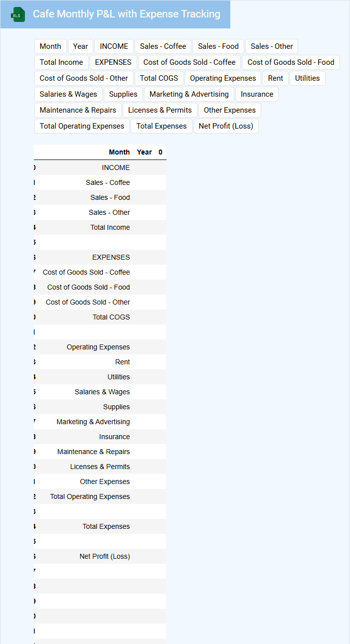Select the Year tag button
350x644 pixels.
[80, 46]
